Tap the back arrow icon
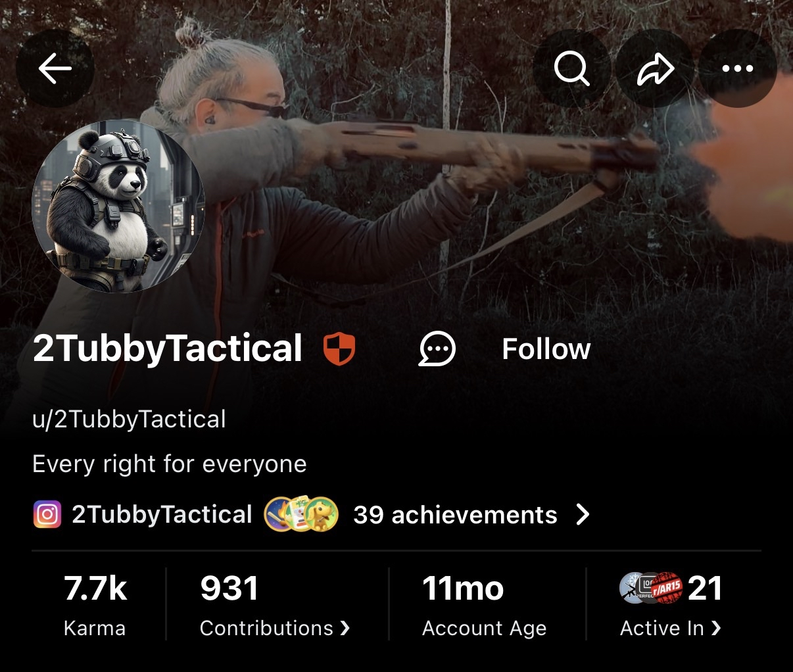Viewport: 793px width, 672px height. [55, 68]
